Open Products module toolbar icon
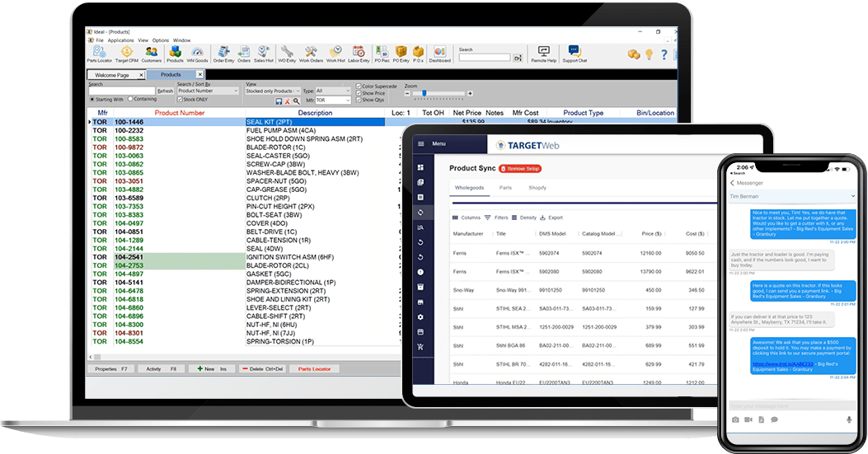 coord(175,54)
